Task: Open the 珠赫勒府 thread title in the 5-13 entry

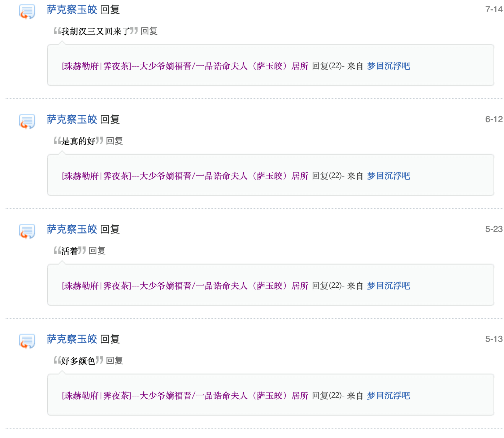Action: pos(185,396)
